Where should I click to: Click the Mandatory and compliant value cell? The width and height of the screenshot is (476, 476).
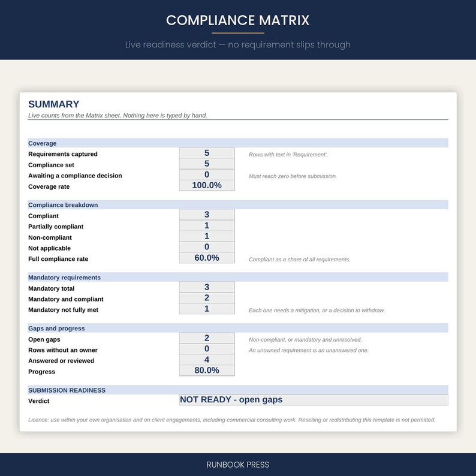(x=207, y=298)
